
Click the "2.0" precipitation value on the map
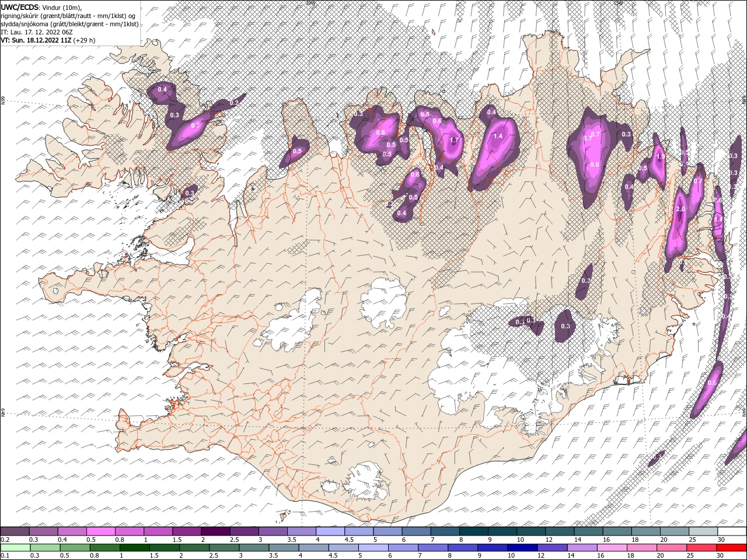tap(680, 209)
